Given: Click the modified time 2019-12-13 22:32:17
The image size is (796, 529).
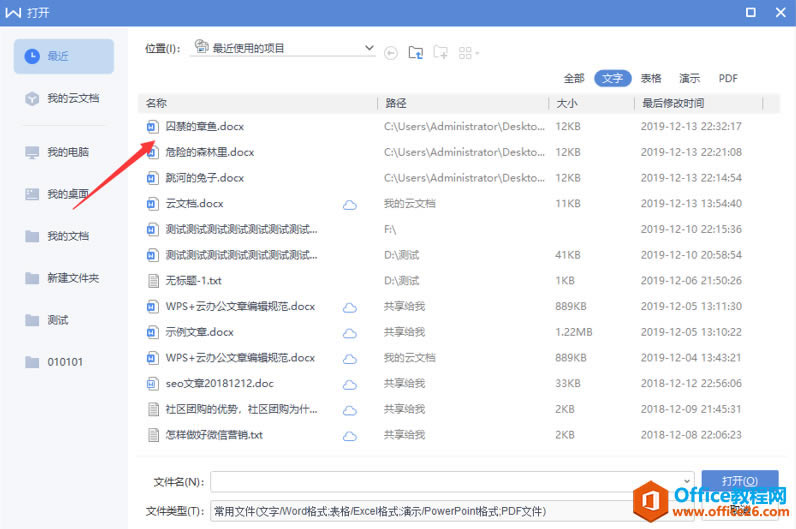Looking at the screenshot, I should (x=691, y=126).
